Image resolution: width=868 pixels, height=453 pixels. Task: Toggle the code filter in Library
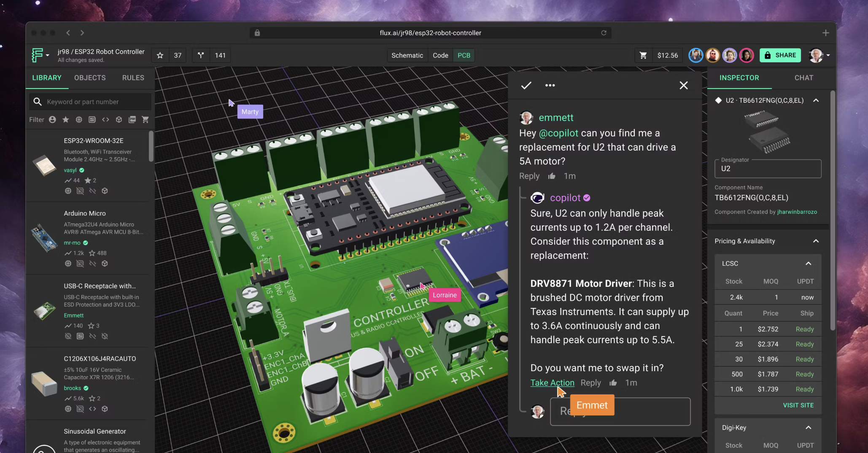tap(105, 120)
